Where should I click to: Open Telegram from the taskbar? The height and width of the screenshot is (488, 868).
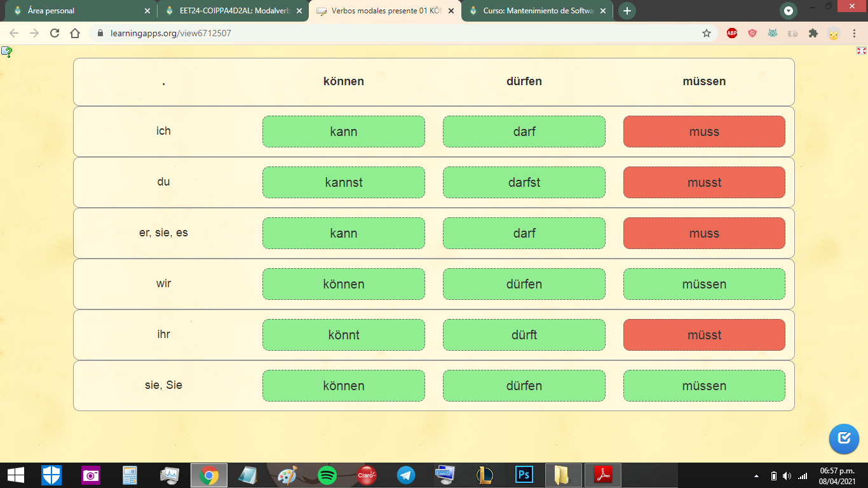pos(406,475)
